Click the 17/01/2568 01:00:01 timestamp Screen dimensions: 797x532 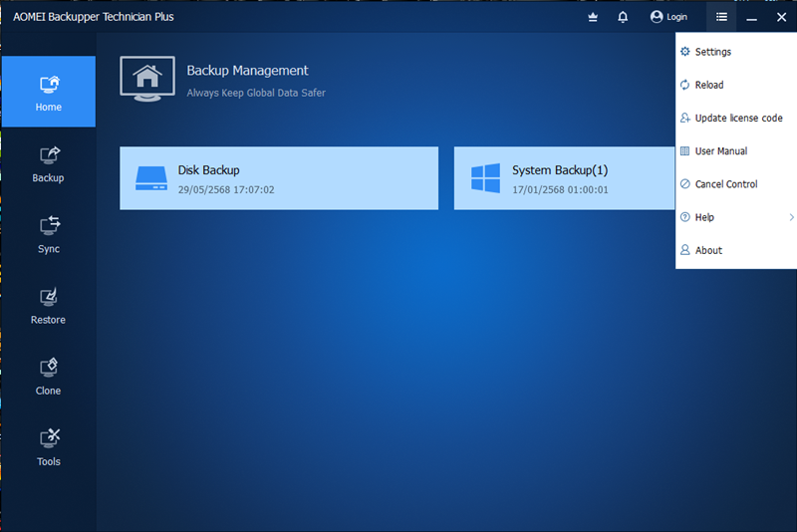(560, 189)
